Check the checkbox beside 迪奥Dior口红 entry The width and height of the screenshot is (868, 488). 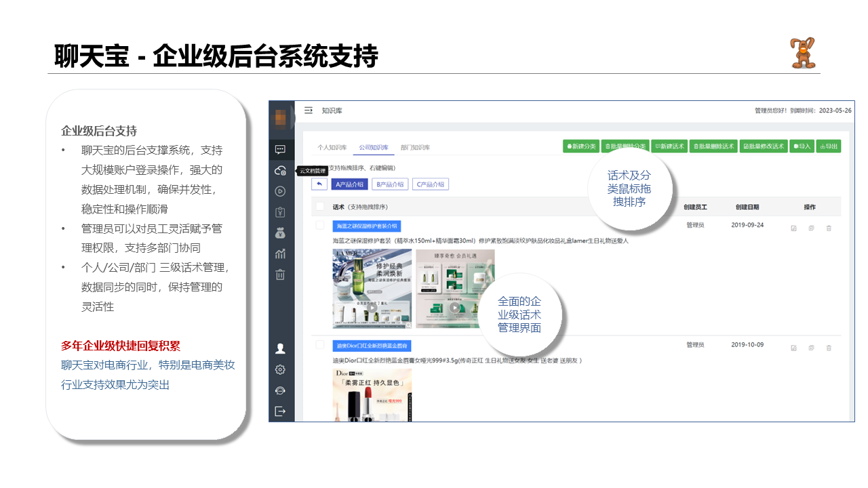[x=320, y=345]
